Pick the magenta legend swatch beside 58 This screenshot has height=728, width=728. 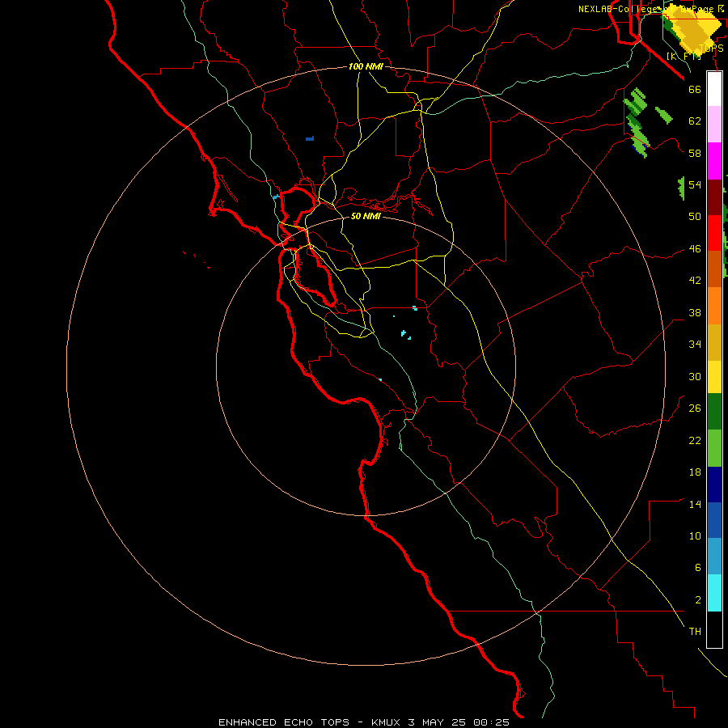pyautogui.click(x=714, y=161)
